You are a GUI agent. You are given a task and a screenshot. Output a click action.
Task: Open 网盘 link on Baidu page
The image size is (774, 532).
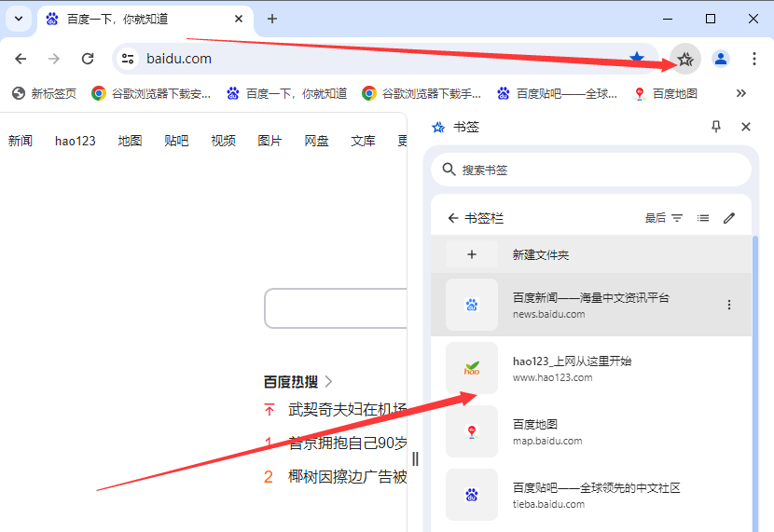pyautogui.click(x=316, y=141)
